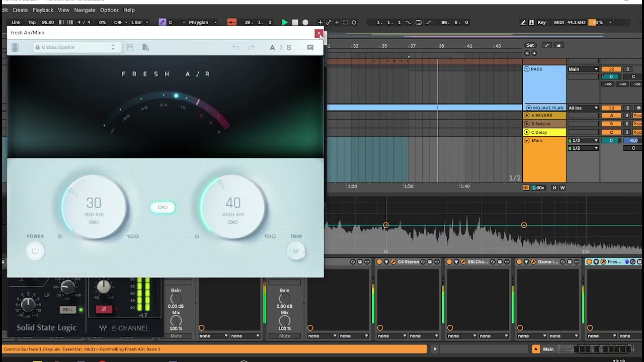The width and height of the screenshot is (644, 362).
Task: Toggle the PADS track activator labeled 12
Action: click(x=611, y=69)
